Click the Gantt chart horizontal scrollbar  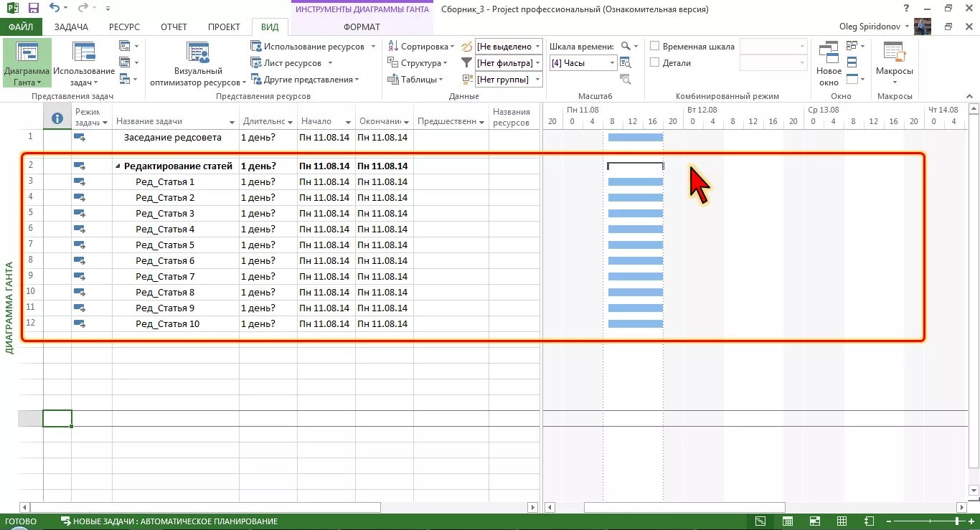point(684,508)
